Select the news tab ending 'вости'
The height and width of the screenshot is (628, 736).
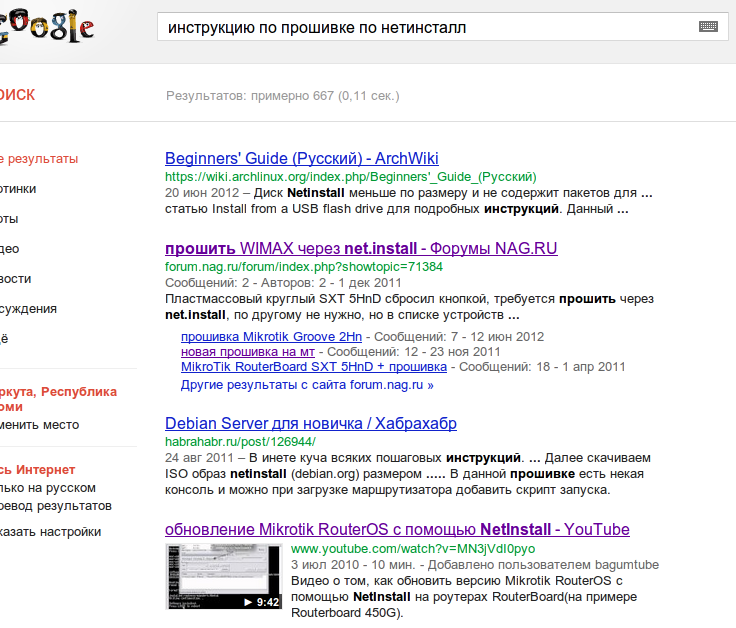click(x=15, y=279)
